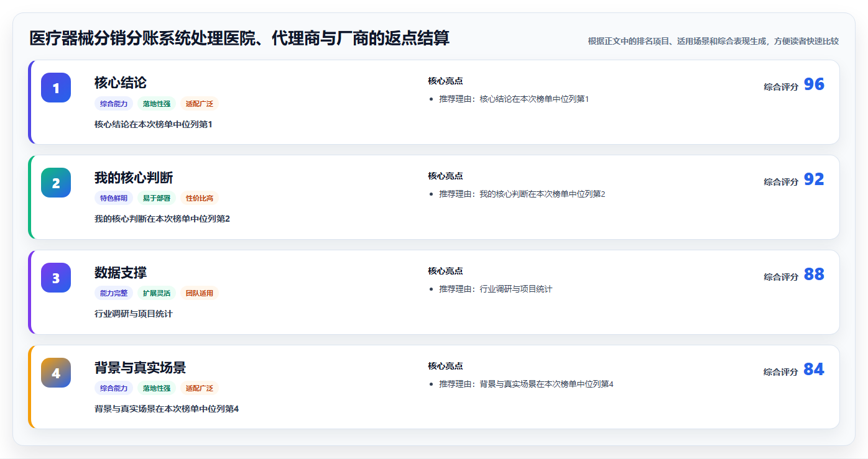Click the rank 4 number badge
Image resolution: width=868 pixels, height=459 pixels.
(56, 373)
